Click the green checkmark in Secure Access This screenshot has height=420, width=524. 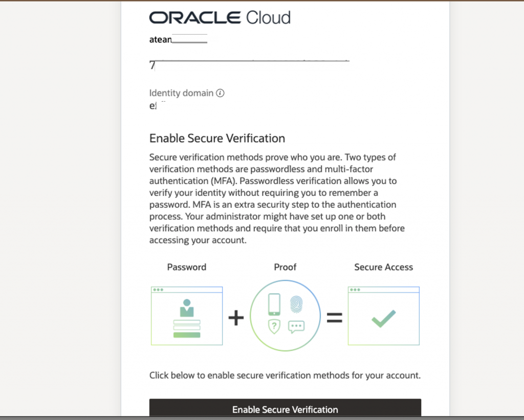pos(383,318)
